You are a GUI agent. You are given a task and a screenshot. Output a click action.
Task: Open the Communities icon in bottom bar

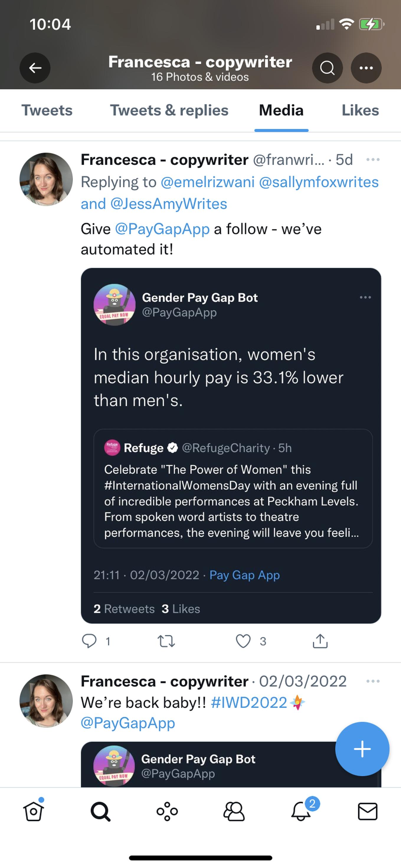[234, 811]
